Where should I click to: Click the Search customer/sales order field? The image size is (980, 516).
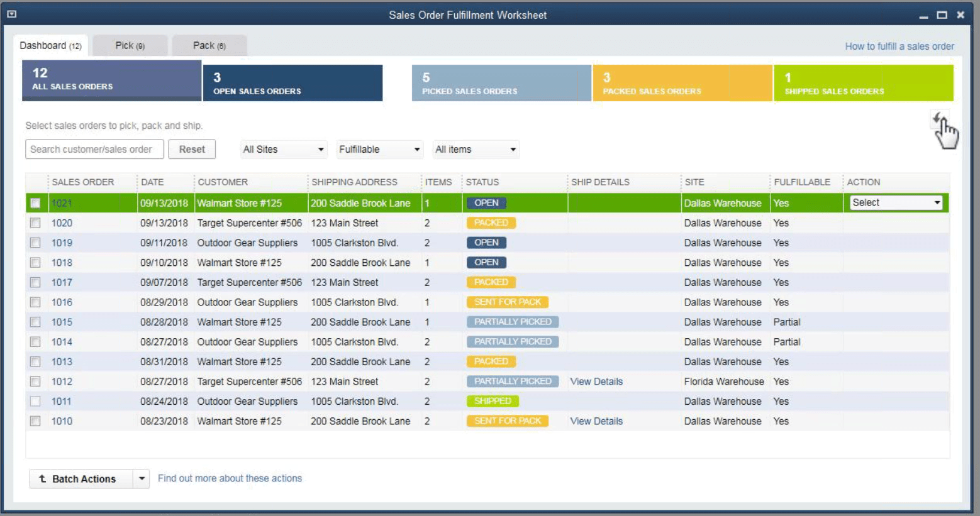pos(94,149)
